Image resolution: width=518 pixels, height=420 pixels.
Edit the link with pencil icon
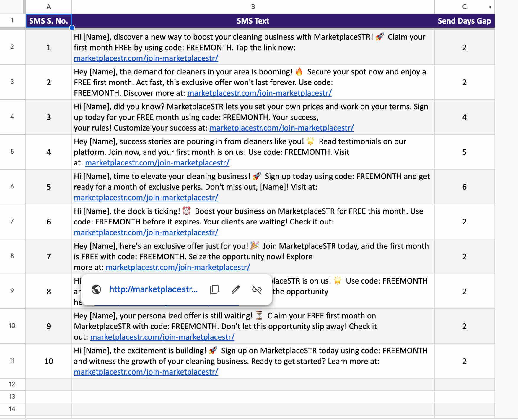tap(235, 289)
